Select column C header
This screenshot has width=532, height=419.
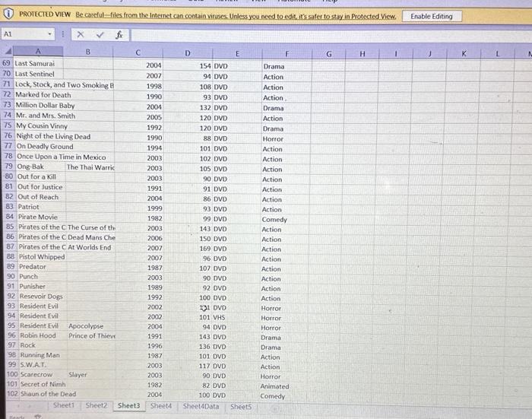(x=138, y=52)
